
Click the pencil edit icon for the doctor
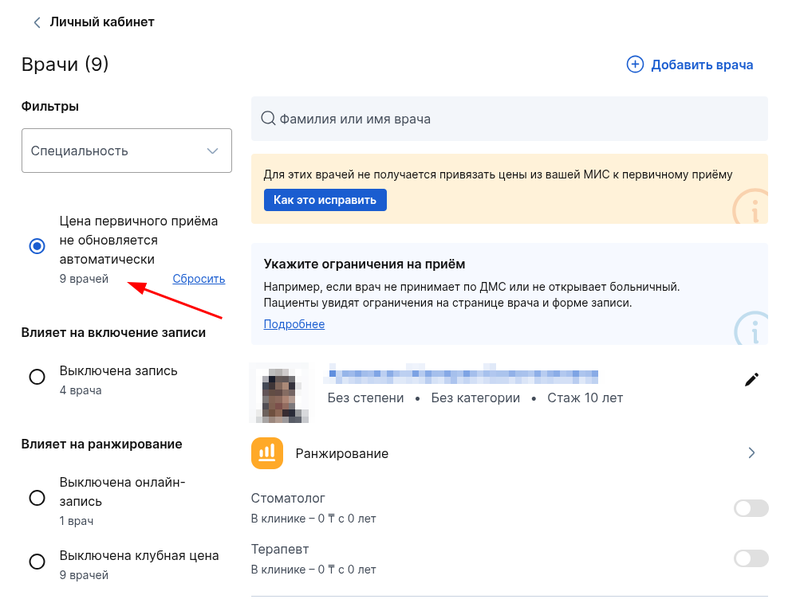pyautogui.click(x=752, y=379)
